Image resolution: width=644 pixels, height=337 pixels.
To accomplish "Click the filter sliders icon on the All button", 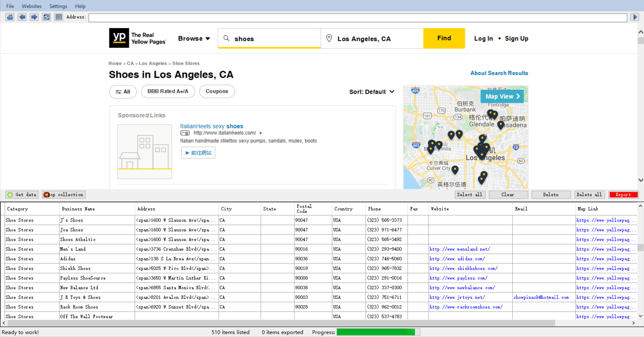I will tap(118, 92).
